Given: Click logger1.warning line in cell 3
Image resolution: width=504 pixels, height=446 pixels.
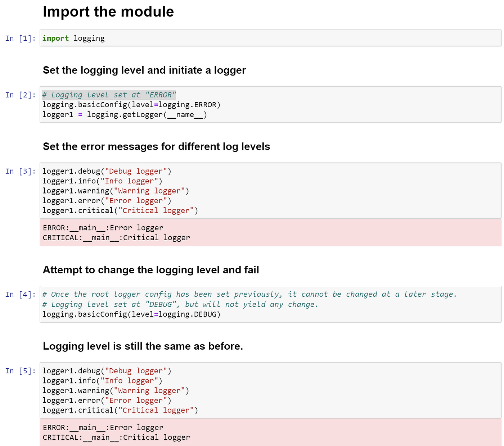Looking at the screenshot, I should (x=116, y=191).
